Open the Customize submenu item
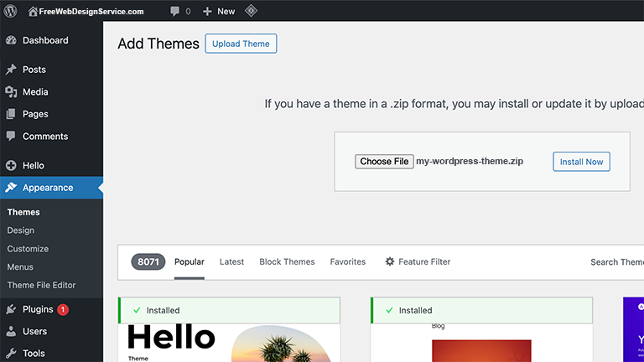This screenshot has height=362, width=644. 28,249
